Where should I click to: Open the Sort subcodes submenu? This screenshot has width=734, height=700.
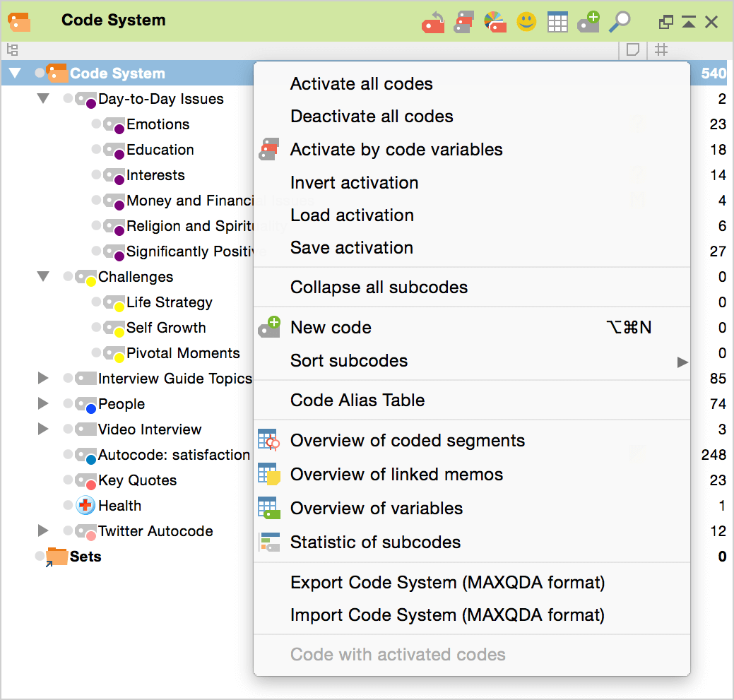click(349, 361)
